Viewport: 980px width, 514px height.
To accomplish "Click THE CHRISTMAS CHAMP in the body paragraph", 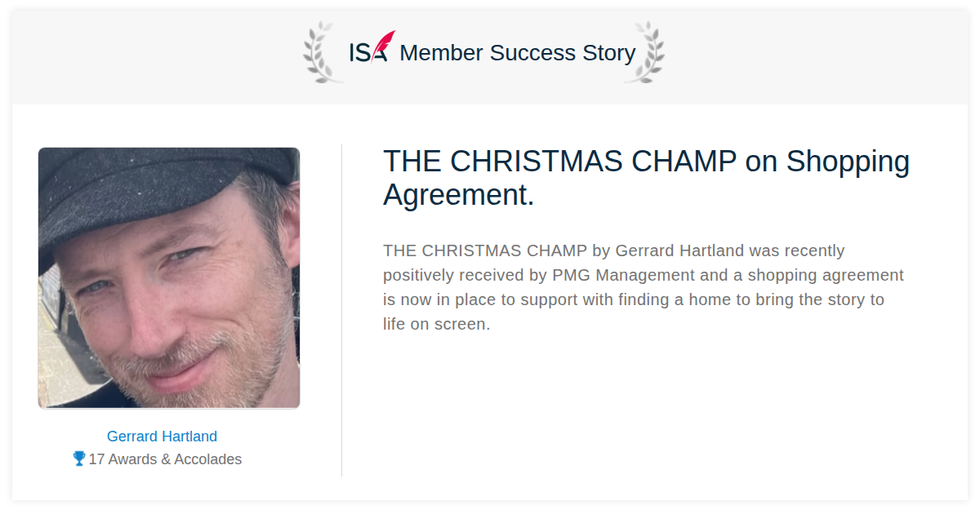I will (485, 250).
